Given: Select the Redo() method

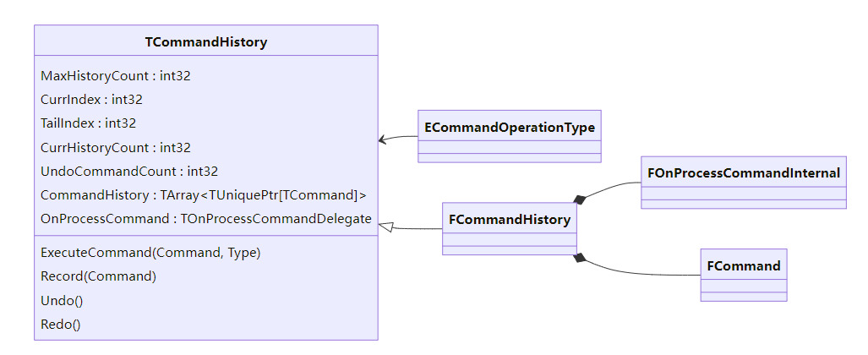Looking at the screenshot, I should click(61, 324).
